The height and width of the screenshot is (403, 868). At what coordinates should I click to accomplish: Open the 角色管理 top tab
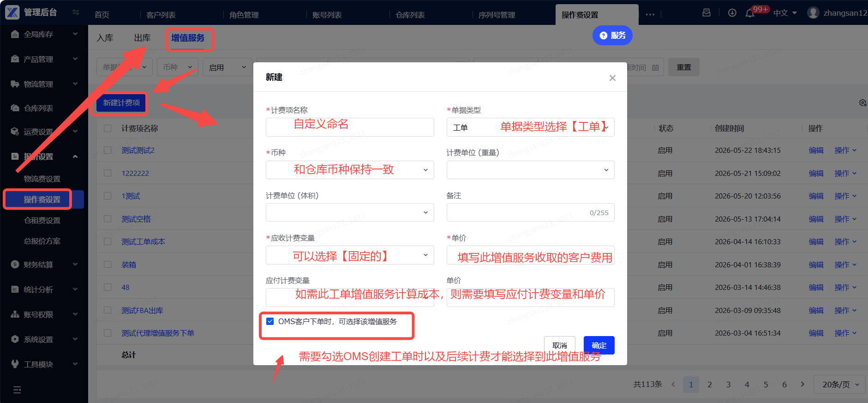[244, 15]
